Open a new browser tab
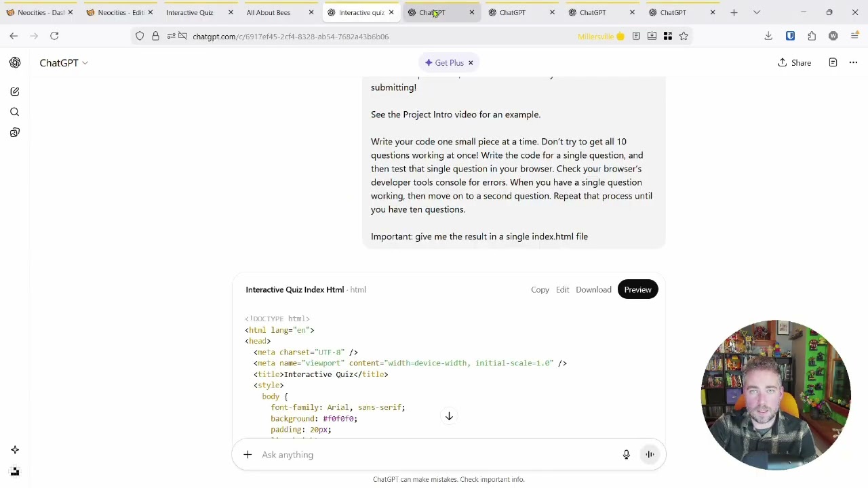Image resolution: width=868 pixels, height=488 pixels. (734, 12)
